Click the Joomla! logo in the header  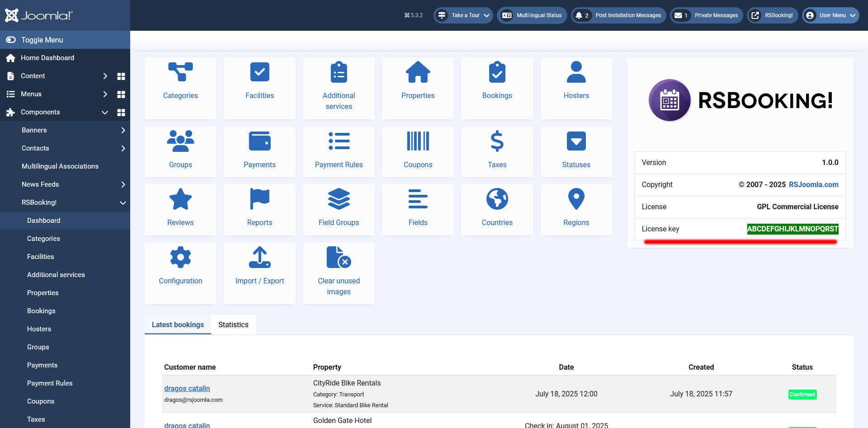point(39,15)
